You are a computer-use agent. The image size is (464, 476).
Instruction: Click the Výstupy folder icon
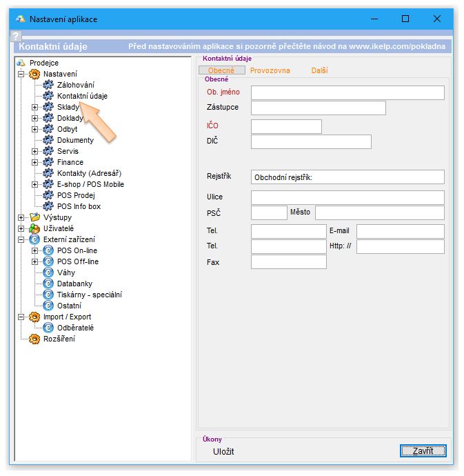point(34,217)
